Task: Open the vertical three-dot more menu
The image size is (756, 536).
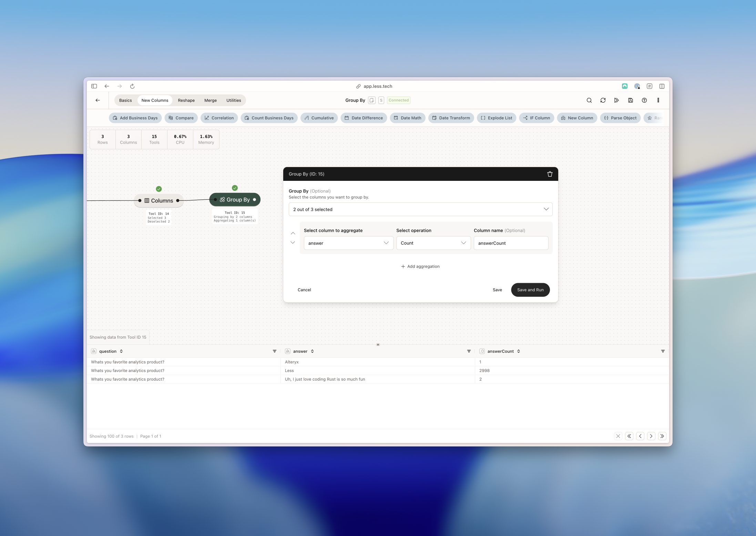Action: coord(658,100)
